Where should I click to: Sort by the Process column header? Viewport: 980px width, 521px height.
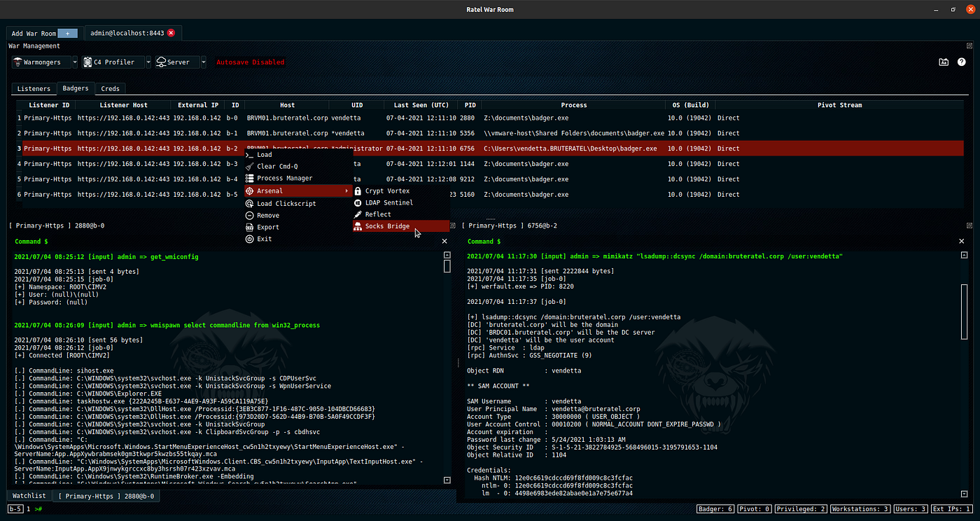click(574, 105)
